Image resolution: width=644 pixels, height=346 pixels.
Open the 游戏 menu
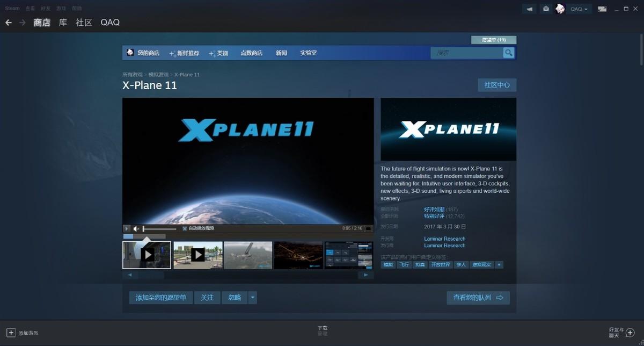(x=61, y=9)
